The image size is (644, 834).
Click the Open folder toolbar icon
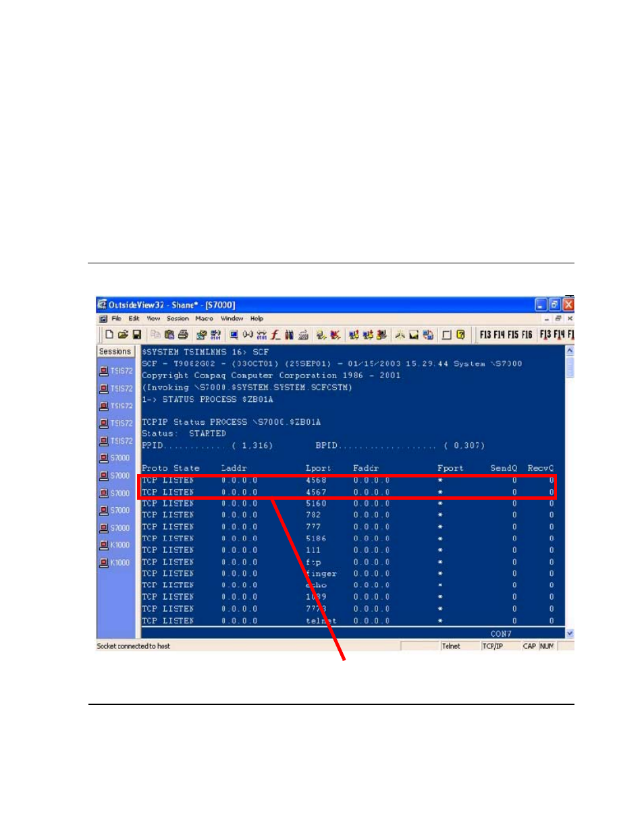coord(123,334)
